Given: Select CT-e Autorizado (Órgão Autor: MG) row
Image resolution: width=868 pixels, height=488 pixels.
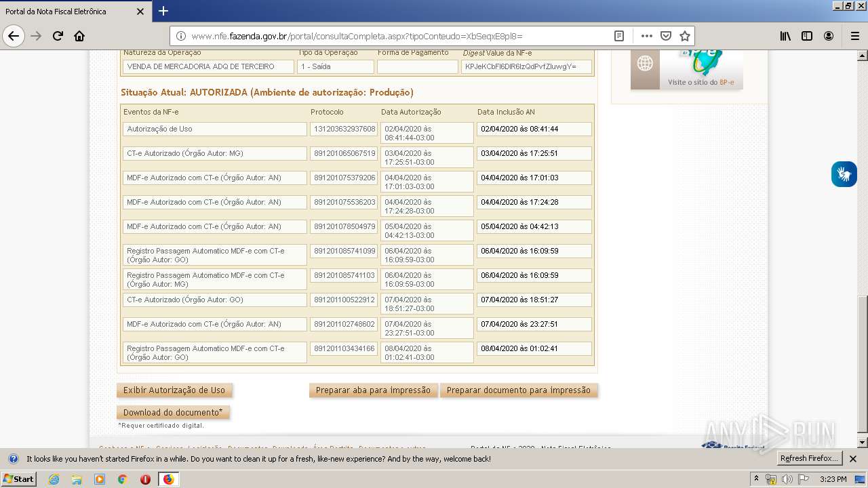Looking at the screenshot, I should pyautogui.click(x=215, y=153).
